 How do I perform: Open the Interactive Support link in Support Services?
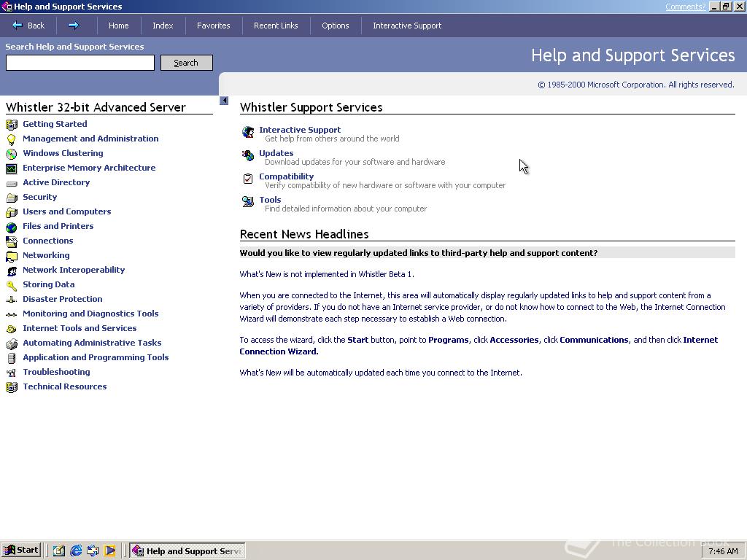pyautogui.click(x=300, y=130)
